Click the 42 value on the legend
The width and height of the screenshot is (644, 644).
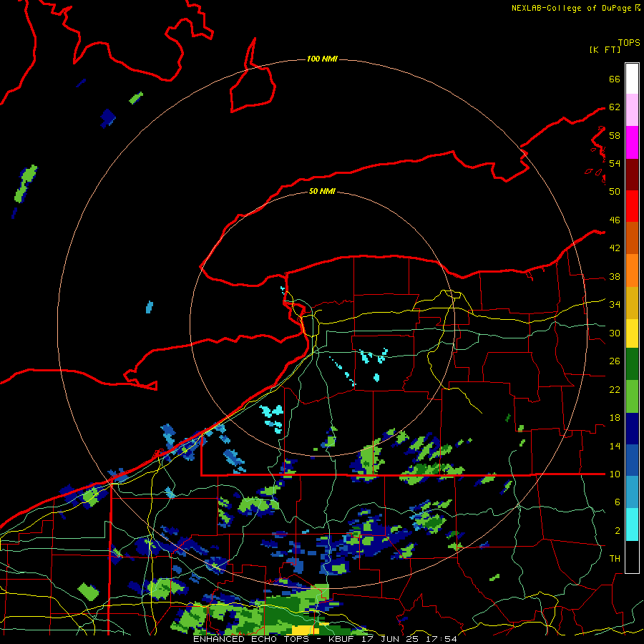tap(615, 248)
